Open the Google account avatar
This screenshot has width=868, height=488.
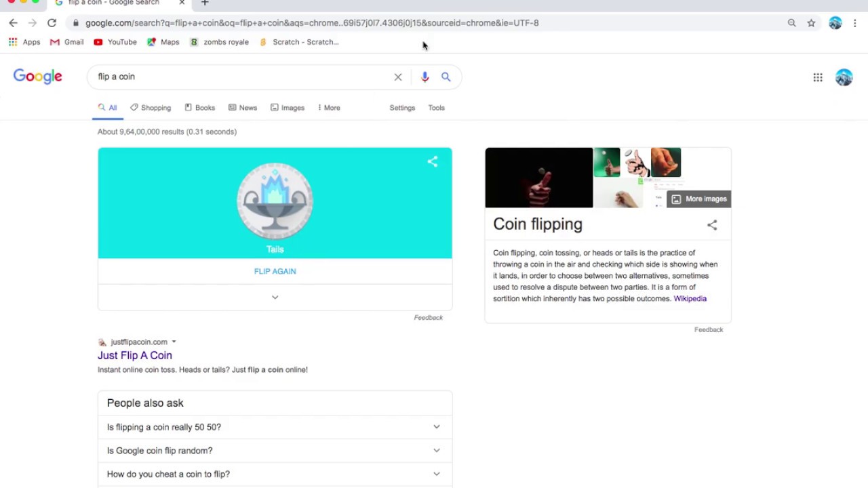click(844, 77)
